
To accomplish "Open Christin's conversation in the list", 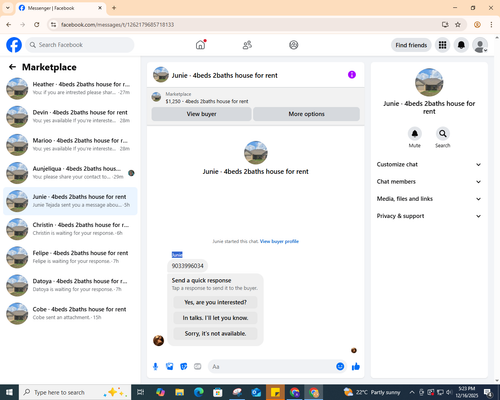I will pyautogui.click(x=70, y=229).
